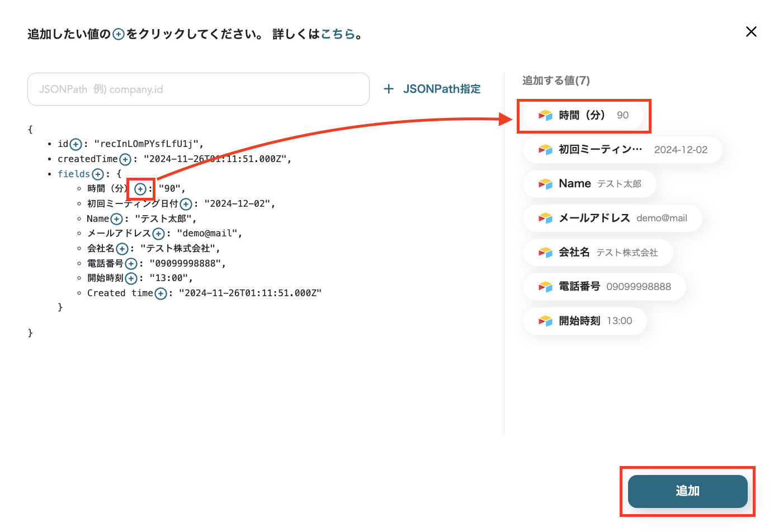Add the Name field via plus icon
Screen dimensions: 774x532
pyautogui.click(x=116, y=219)
